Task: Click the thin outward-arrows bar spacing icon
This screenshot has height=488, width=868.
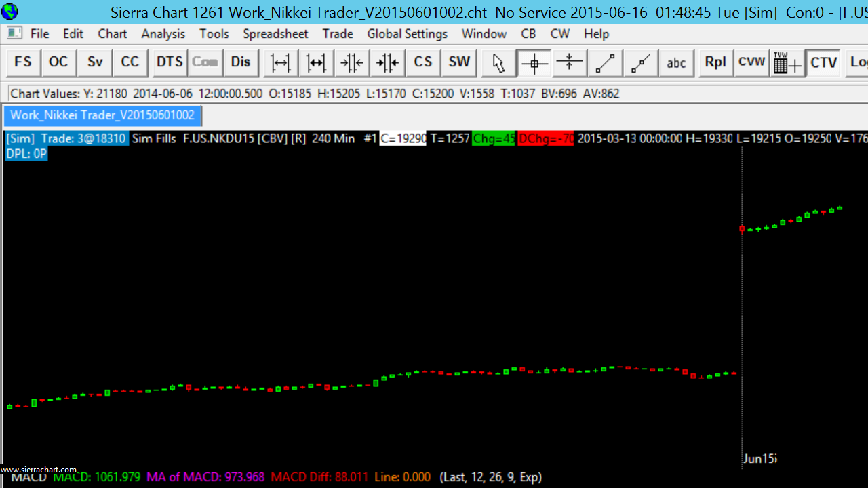Action: tap(281, 62)
